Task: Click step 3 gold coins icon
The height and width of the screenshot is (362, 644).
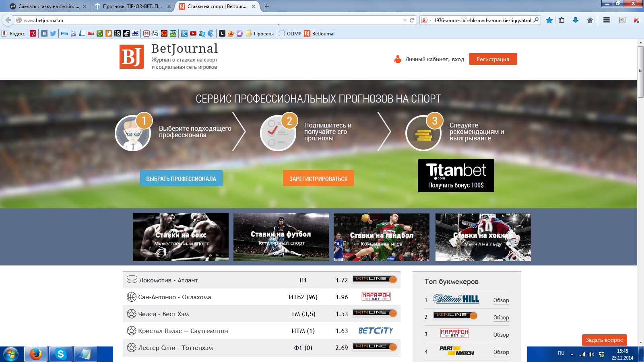Action: pyautogui.click(x=423, y=133)
